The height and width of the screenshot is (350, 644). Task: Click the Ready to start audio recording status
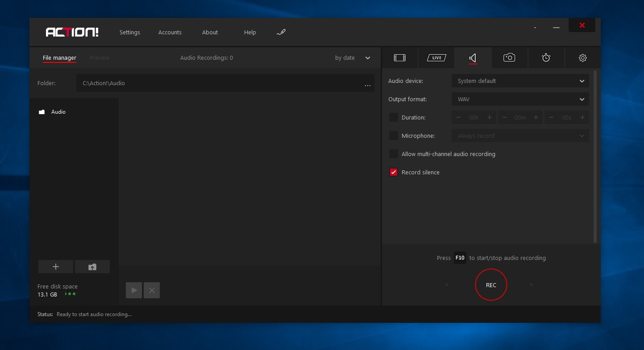(x=94, y=314)
